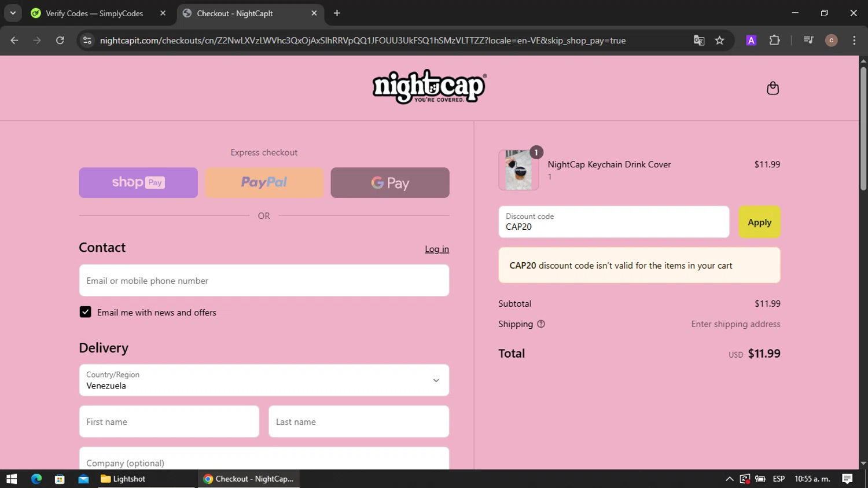Open a new browser tab

tap(337, 13)
